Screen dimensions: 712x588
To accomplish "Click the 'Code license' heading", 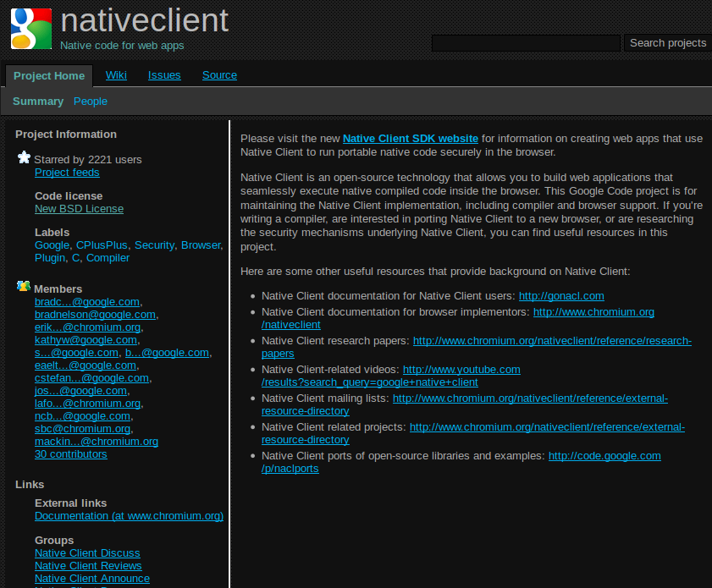I will (x=69, y=196).
